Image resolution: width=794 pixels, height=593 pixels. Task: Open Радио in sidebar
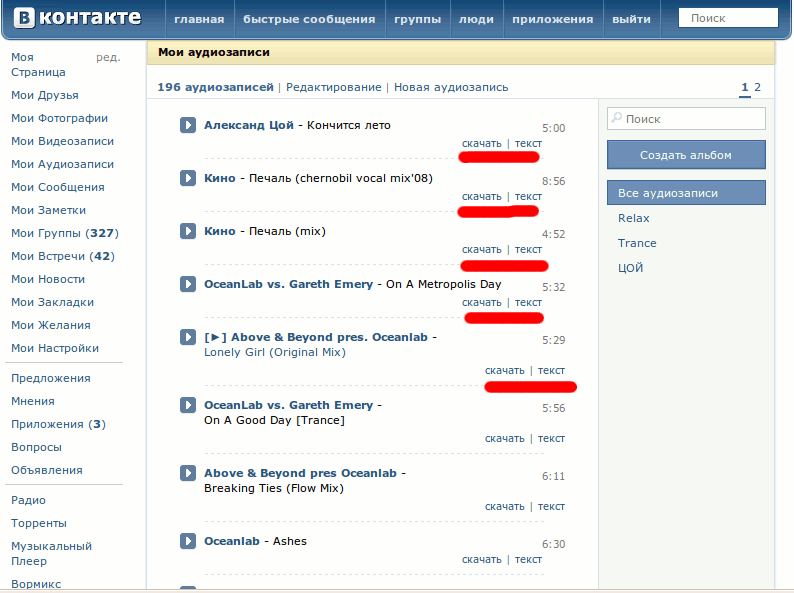[x=28, y=500]
